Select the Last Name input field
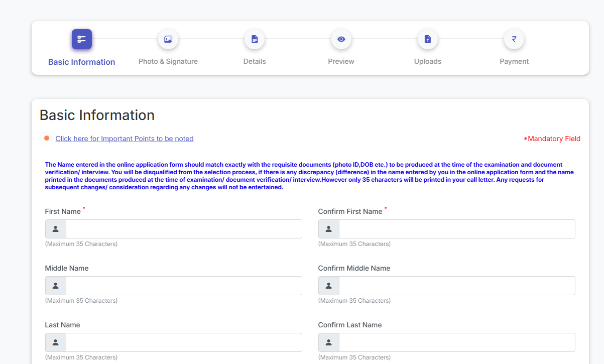Image resolution: width=604 pixels, height=364 pixels. (x=184, y=342)
